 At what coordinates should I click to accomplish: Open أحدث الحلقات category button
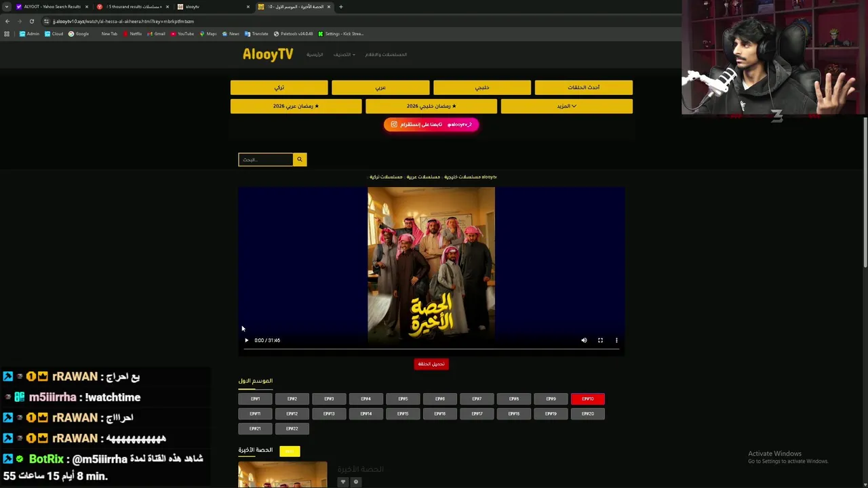point(584,87)
